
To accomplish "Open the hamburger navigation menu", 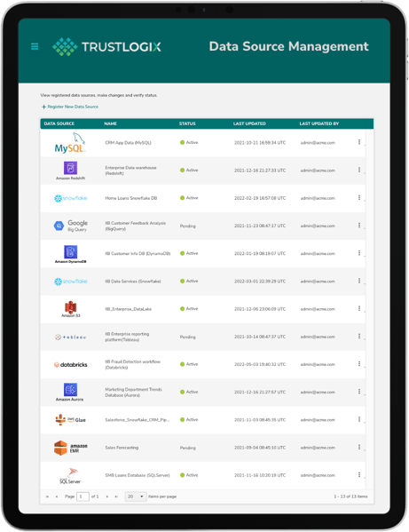I will (35, 46).
